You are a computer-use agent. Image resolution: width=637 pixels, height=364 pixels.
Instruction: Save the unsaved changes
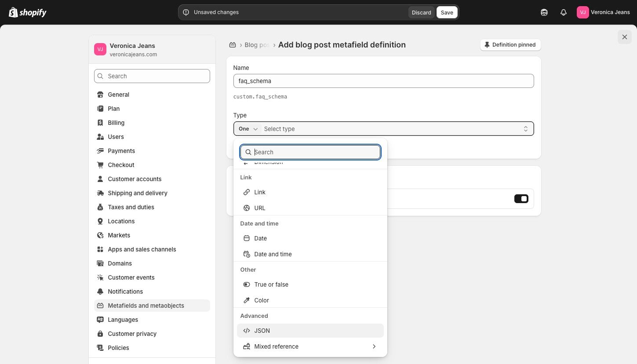pyautogui.click(x=447, y=12)
